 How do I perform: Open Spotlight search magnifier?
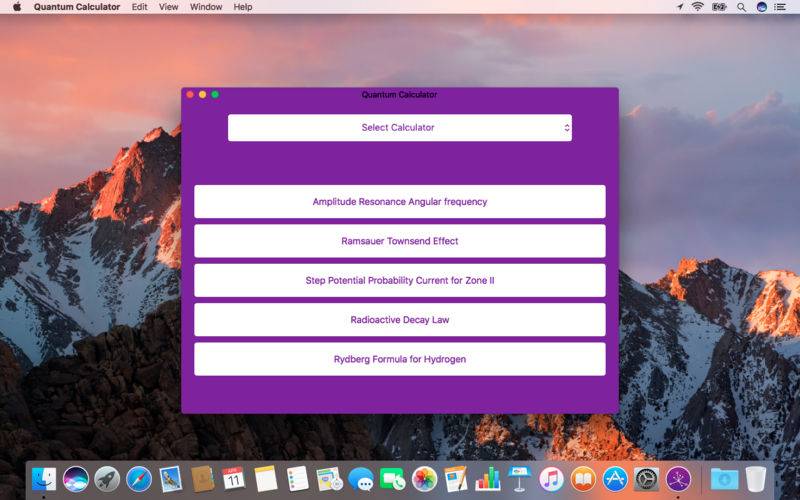741,7
